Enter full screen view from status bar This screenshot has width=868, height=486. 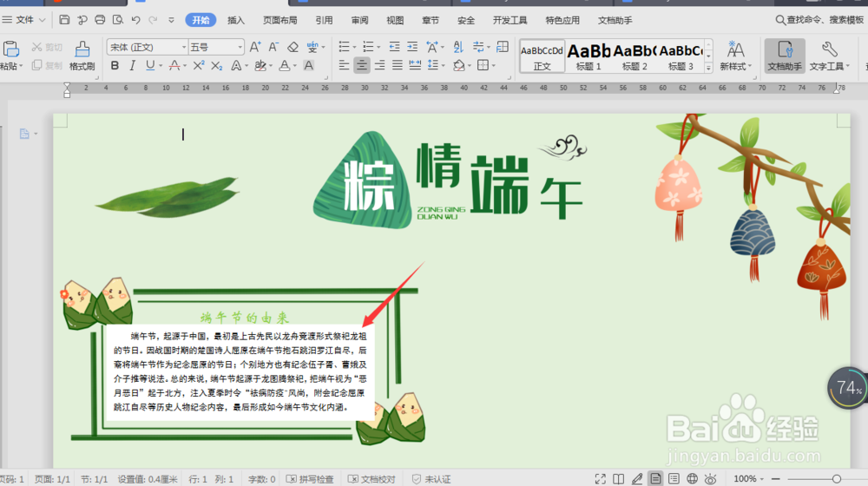(x=600, y=479)
